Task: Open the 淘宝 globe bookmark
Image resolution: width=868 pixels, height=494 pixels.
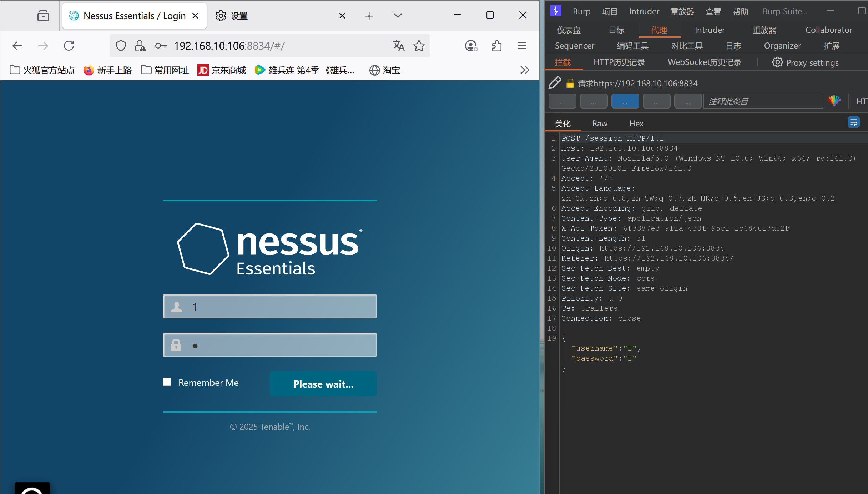Action: [385, 70]
